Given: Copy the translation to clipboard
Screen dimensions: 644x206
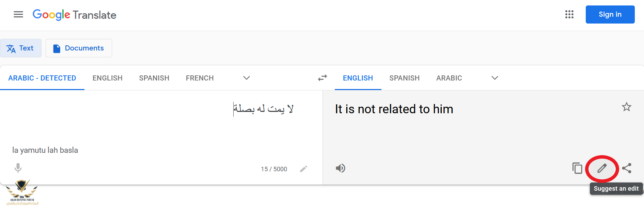Looking at the screenshot, I should click(x=577, y=168).
